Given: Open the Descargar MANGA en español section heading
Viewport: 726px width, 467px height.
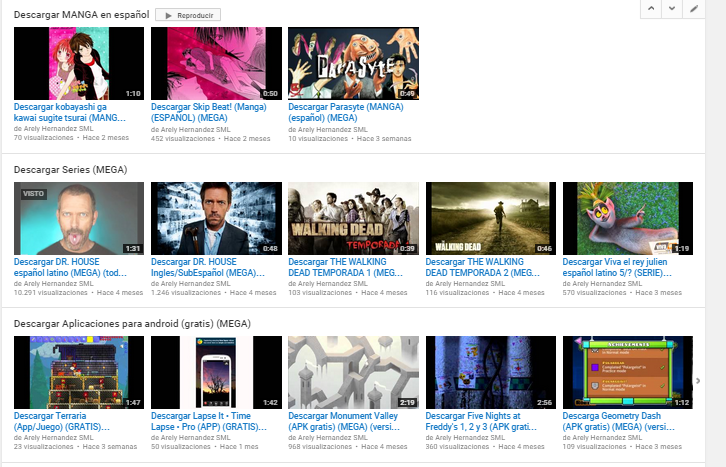Looking at the screenshot, I should 81,15.
